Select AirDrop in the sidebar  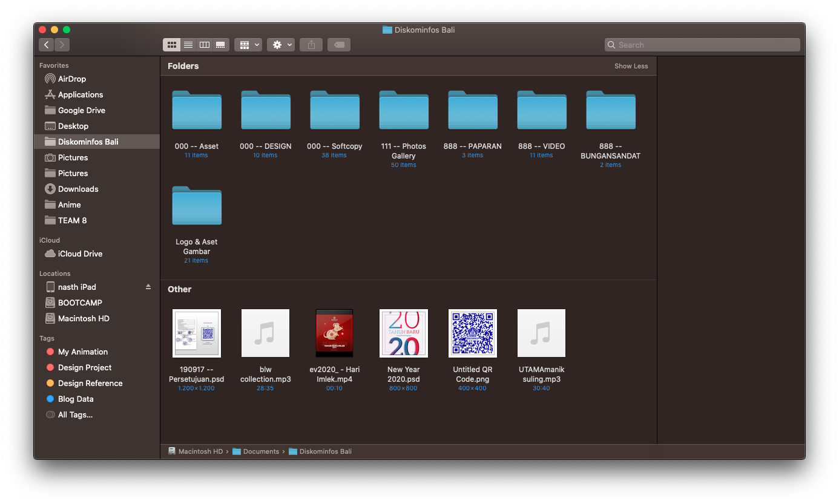pyautogui.click(x=71, y=79)
